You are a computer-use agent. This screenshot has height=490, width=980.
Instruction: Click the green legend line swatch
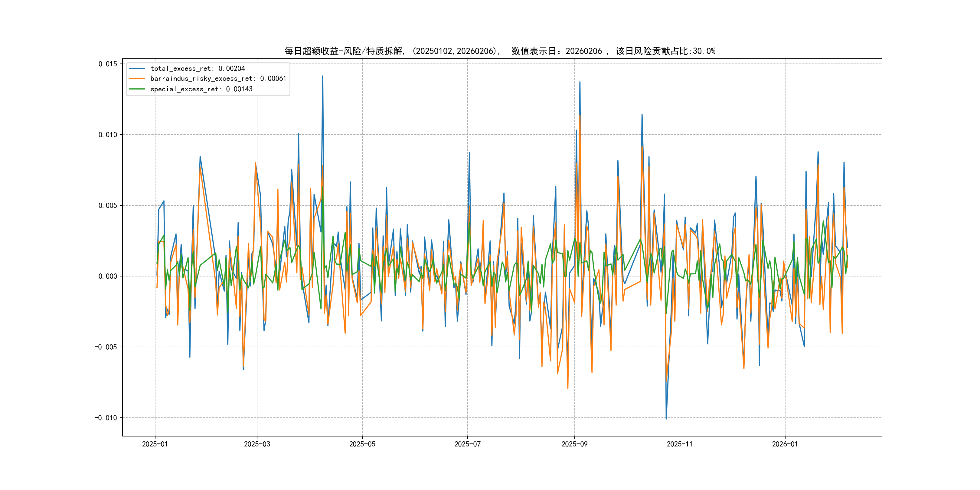tap(137, 89)
